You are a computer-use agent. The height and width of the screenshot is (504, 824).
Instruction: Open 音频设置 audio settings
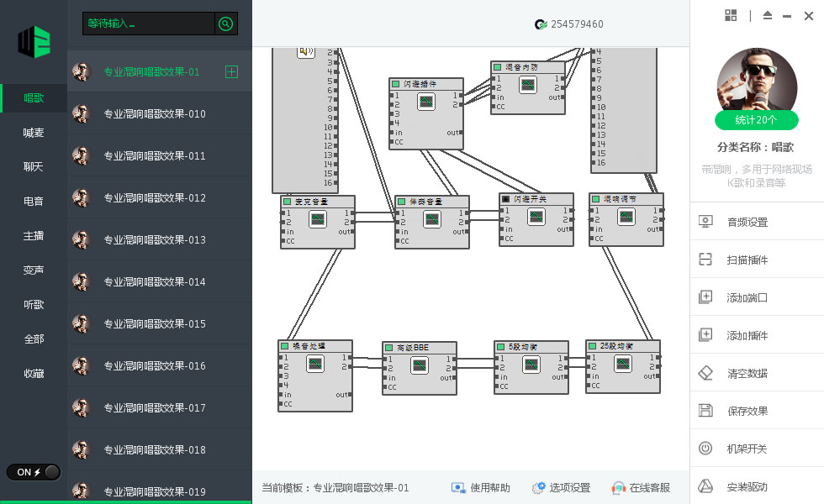pyautogui.click(x=757, y=222)
